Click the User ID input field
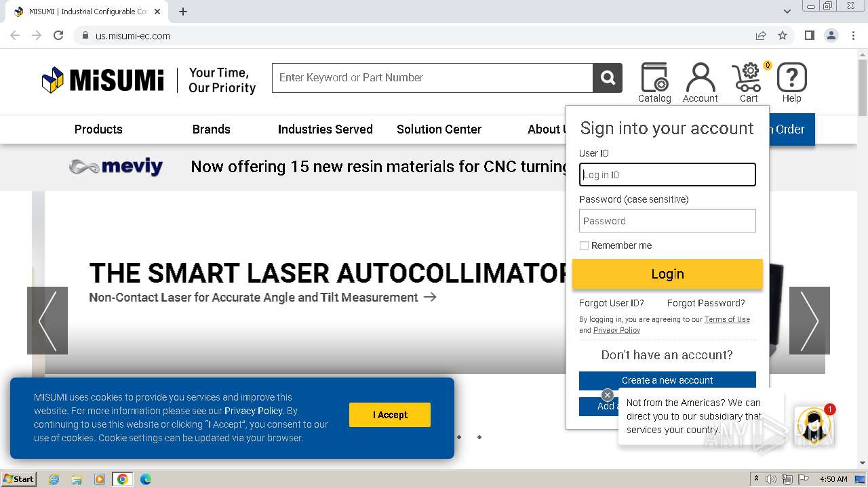Image resolution: width=868 pixels, height=488 pixels. tap(667, 175)
